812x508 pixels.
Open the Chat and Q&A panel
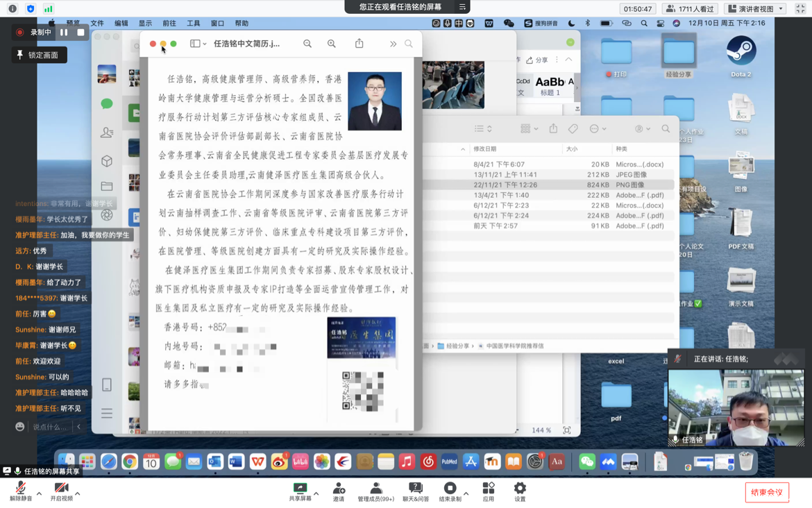click(x=416, y=492)
